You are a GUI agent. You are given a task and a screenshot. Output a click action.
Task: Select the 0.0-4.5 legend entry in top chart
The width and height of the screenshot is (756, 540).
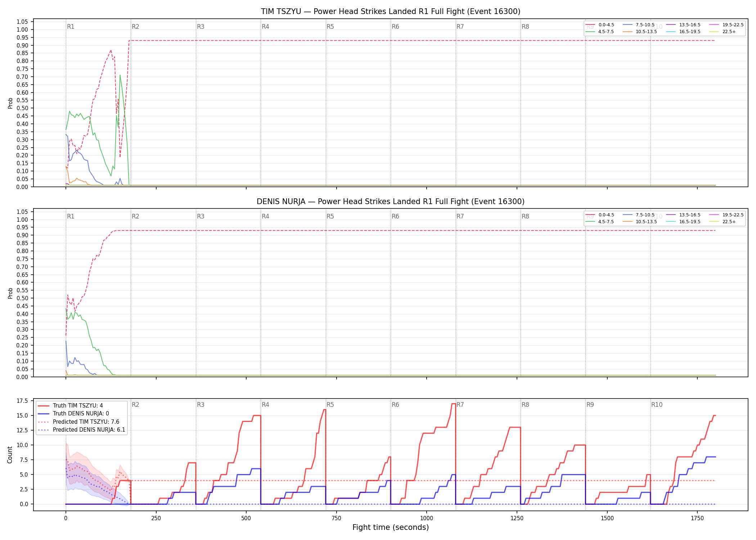(600, 25)
